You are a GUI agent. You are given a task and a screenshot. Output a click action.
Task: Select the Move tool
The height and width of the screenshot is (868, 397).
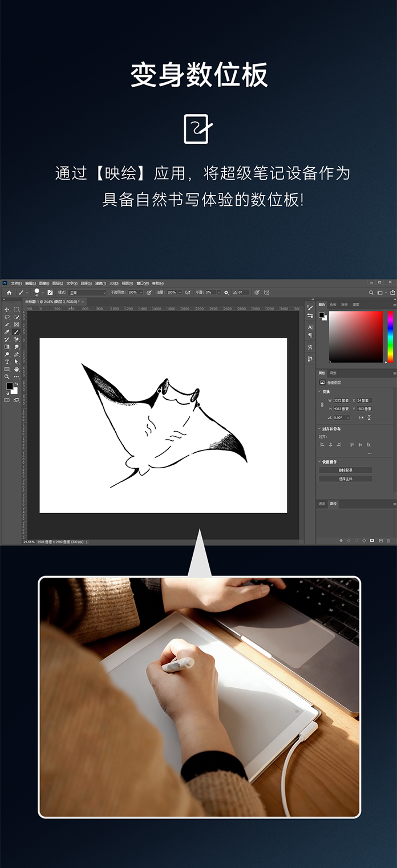[6, 309]
